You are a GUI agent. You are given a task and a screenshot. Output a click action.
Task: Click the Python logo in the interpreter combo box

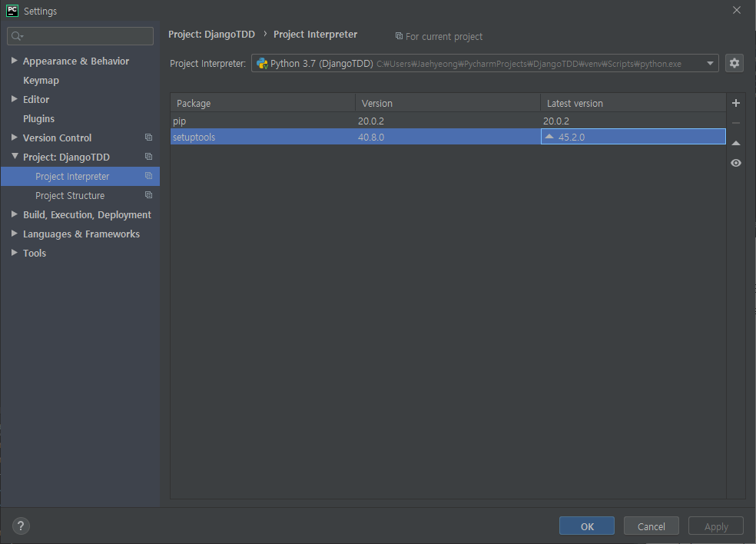(262, 63)
